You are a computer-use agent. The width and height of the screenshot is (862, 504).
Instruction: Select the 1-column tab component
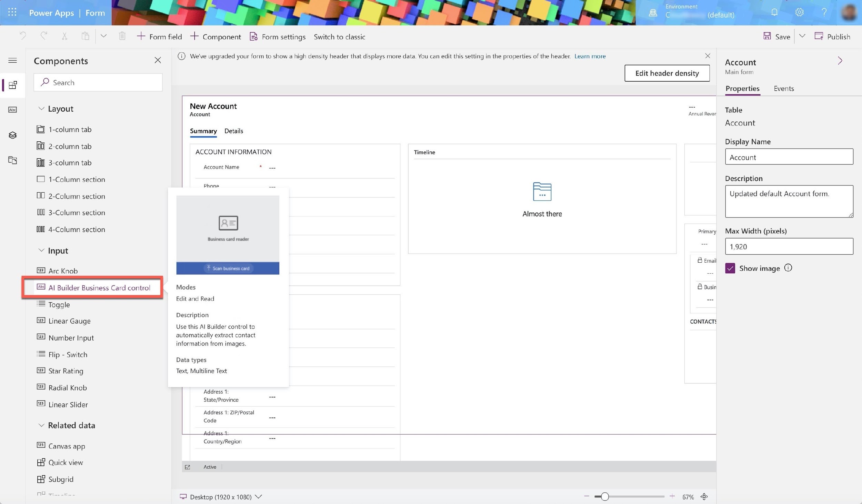point(64,130)
